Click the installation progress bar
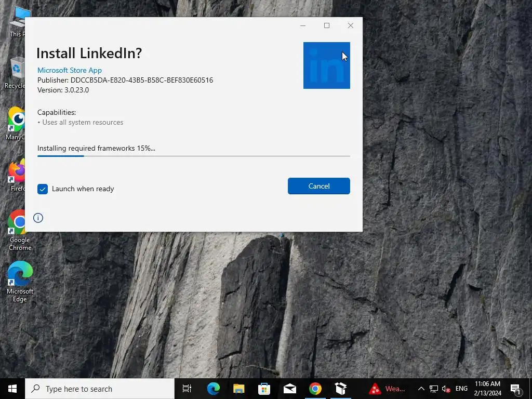 coord(193,156)
